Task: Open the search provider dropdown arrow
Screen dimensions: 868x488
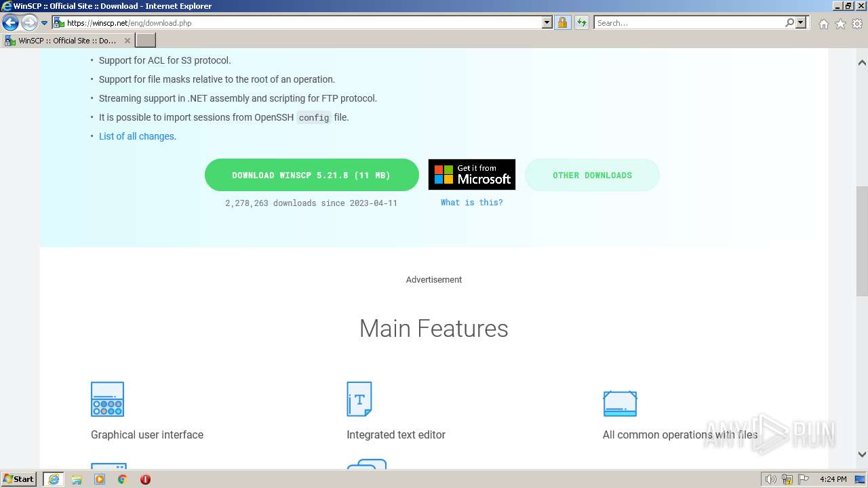Action: point(801,22)
